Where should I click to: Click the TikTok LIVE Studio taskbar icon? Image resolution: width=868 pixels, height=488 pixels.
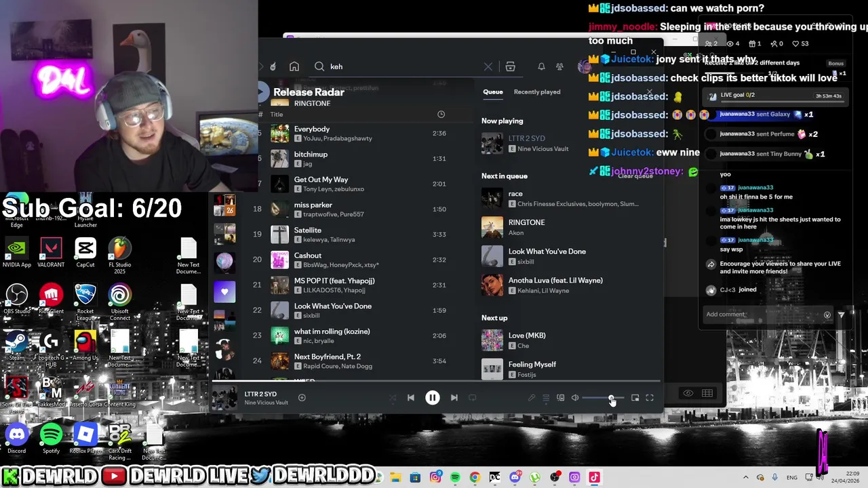594,477
